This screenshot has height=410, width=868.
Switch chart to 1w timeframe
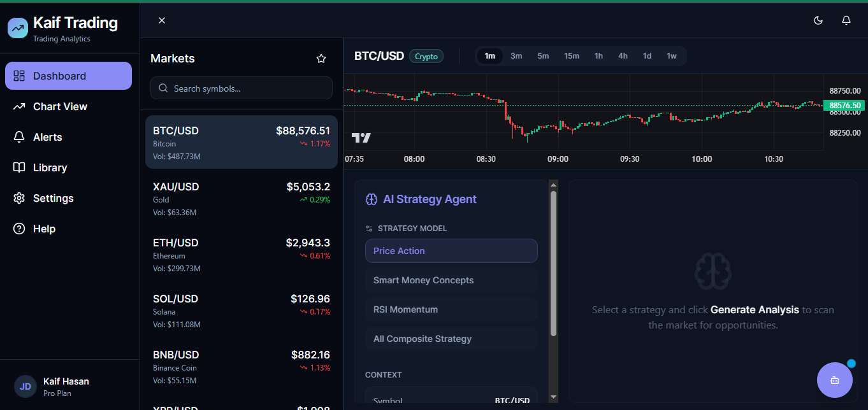tap(672, 56)
